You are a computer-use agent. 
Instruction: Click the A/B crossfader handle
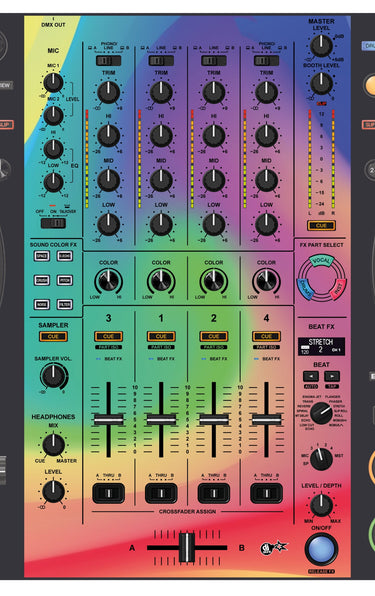tap(187, 548)
